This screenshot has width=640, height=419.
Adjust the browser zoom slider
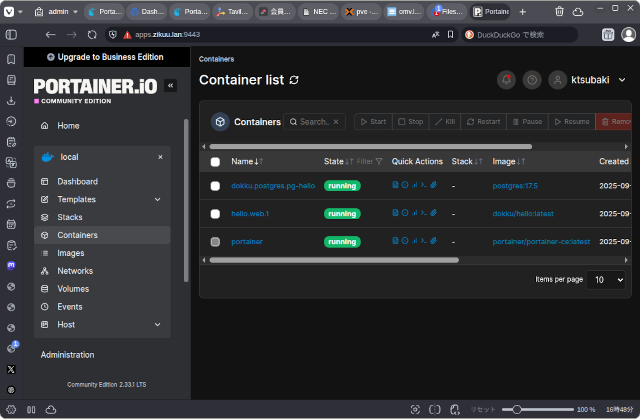point(538,410)
